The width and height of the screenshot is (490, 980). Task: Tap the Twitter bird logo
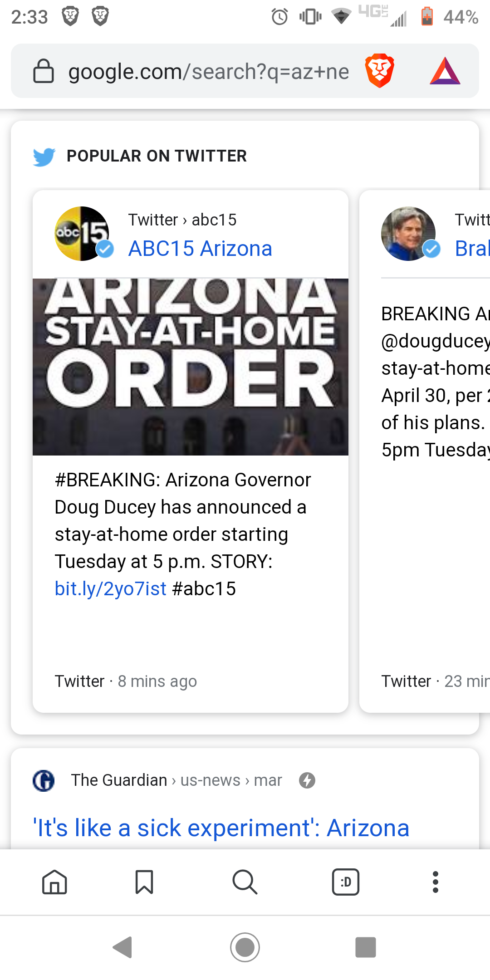point(44,157)
